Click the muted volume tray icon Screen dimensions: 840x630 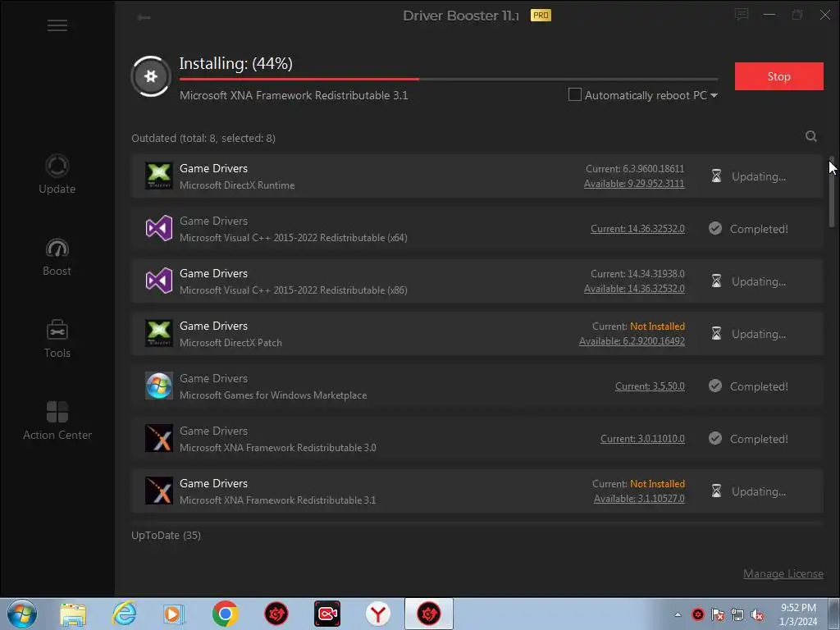757,614
